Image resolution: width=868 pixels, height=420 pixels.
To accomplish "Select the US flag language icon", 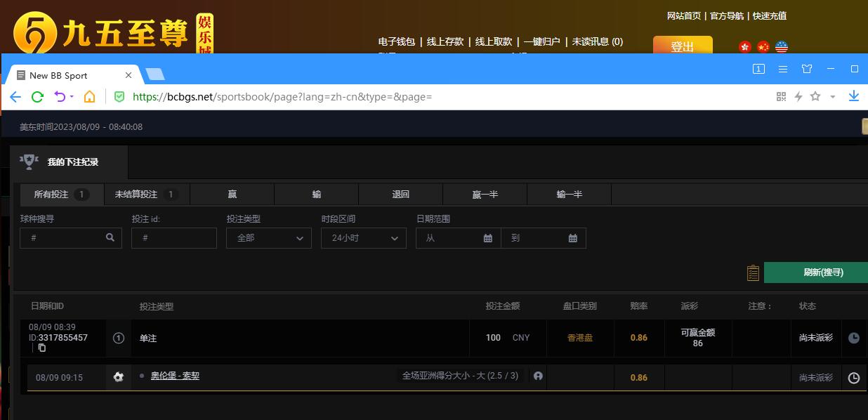I will (x=782, y=47).
